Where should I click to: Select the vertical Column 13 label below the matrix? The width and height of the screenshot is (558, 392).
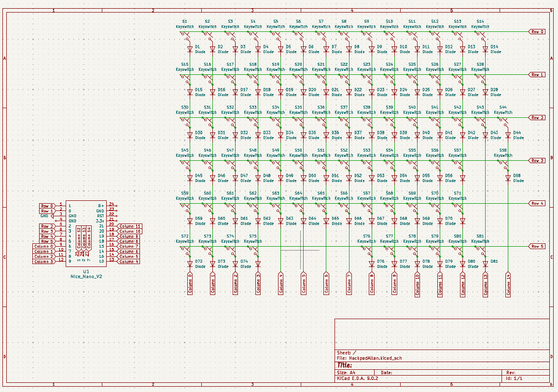point(486,284)
